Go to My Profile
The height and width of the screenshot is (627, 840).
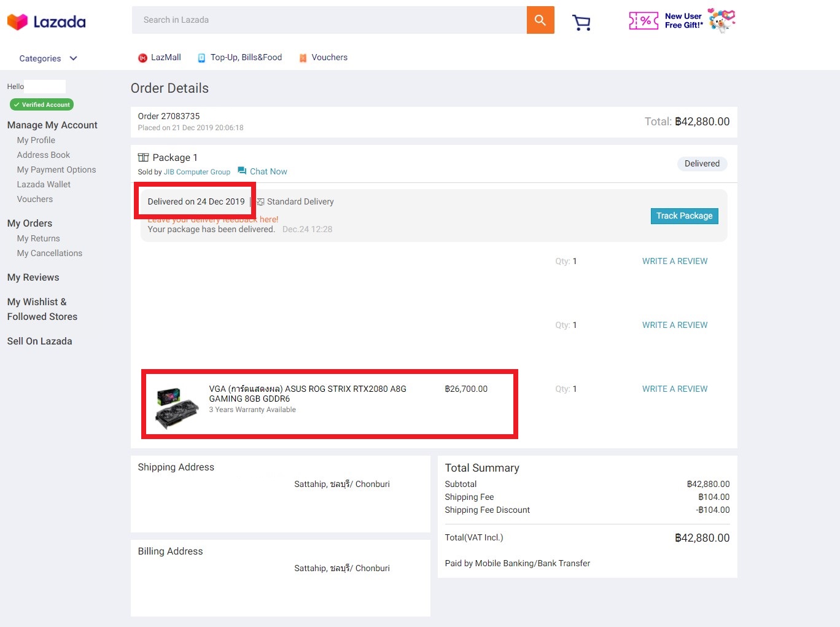[36, 140]
